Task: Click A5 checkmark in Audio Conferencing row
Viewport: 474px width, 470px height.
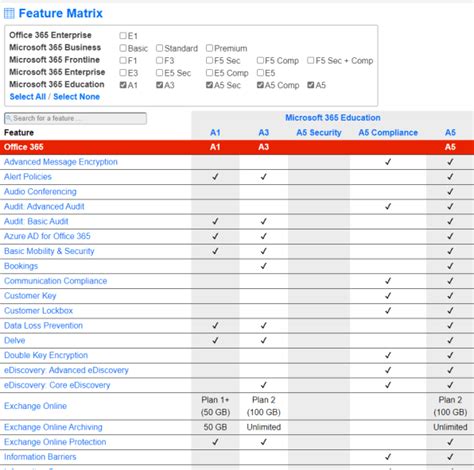Action: (x=450, y=192)
